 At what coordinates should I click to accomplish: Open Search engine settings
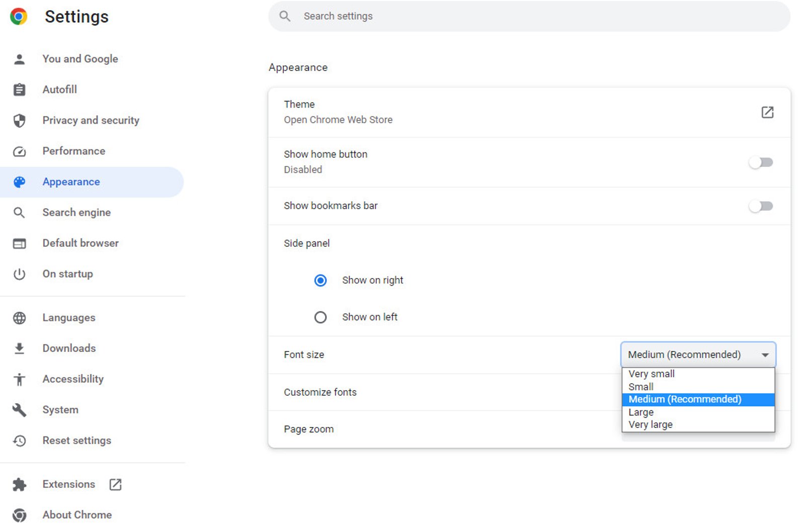[92, 213]
